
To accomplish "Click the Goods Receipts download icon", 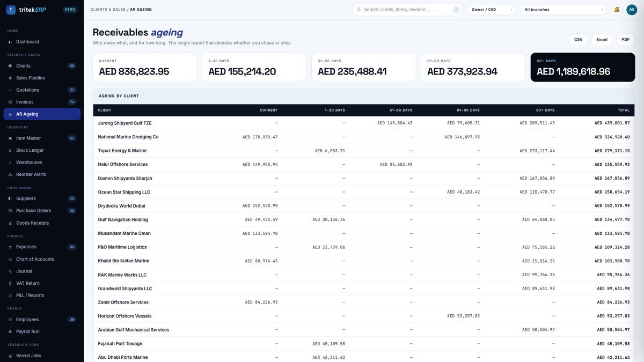I will (10, 223).
